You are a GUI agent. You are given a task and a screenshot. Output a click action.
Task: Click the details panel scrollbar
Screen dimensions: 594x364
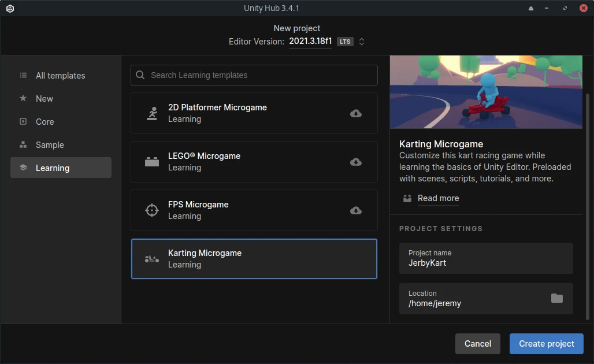pos(588,206)
